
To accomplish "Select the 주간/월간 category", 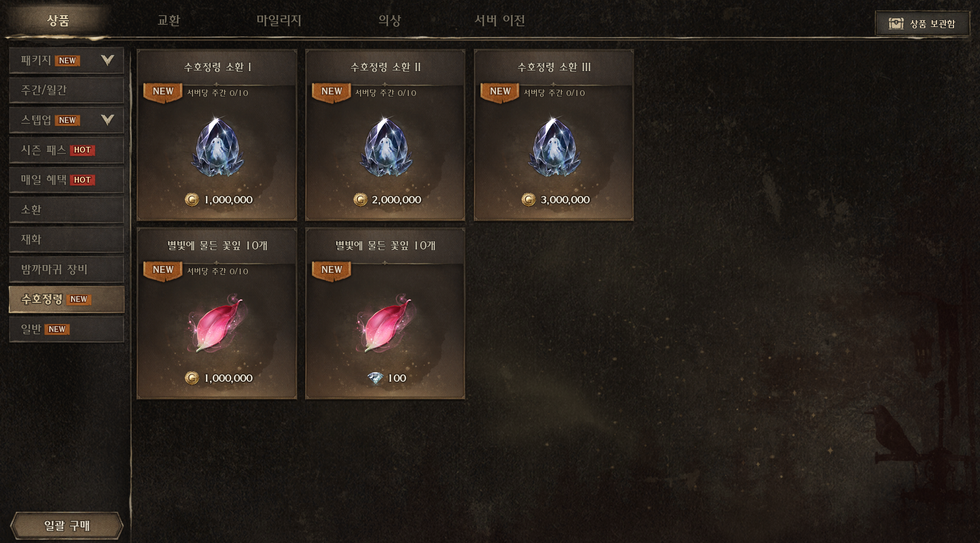I will pyautogui.click(x=66, y=90).
